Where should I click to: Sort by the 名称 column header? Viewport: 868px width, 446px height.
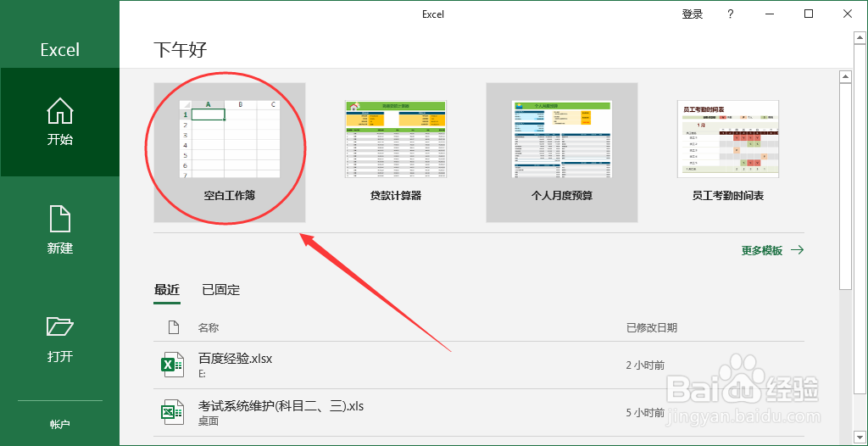pyautogui.click(x=209, y=328)
